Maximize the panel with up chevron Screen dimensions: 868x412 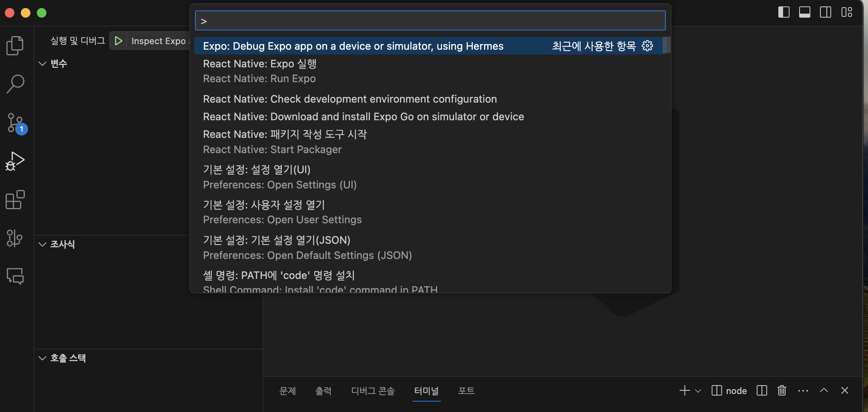click(824, 390)
